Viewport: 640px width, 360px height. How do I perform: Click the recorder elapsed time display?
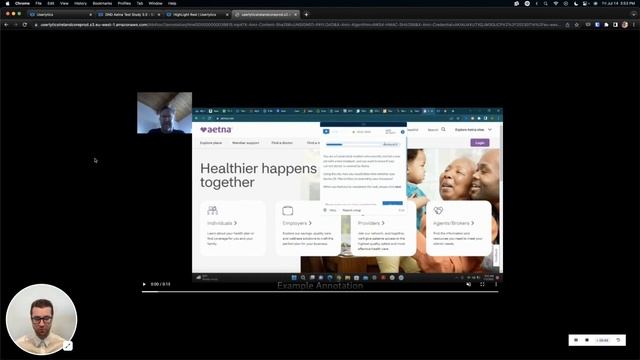tap(602, 340)
